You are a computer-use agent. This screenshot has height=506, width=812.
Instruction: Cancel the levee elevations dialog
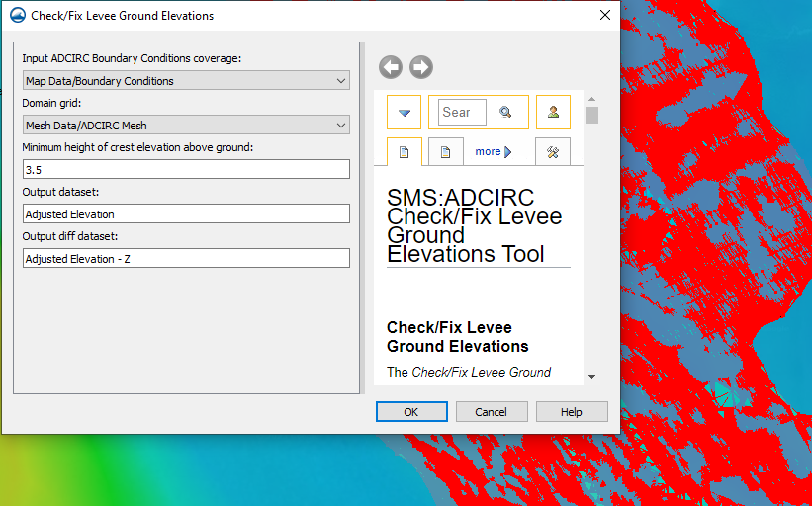click(x=492, y=412)
